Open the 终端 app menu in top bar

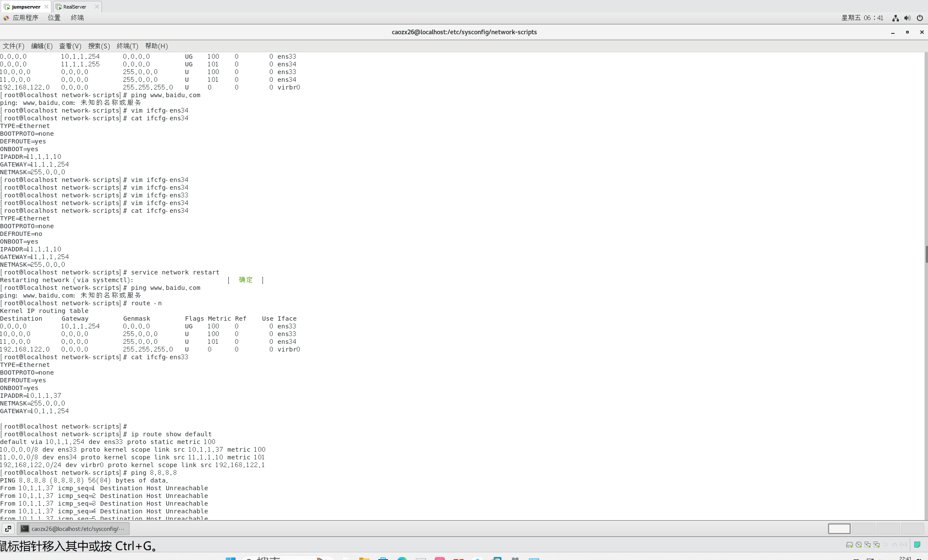coord(77,18)
